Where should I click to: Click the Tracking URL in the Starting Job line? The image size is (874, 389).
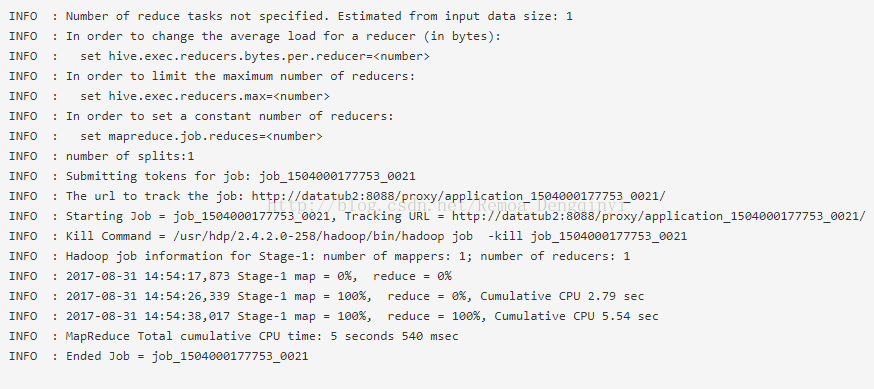pos(659,216)
